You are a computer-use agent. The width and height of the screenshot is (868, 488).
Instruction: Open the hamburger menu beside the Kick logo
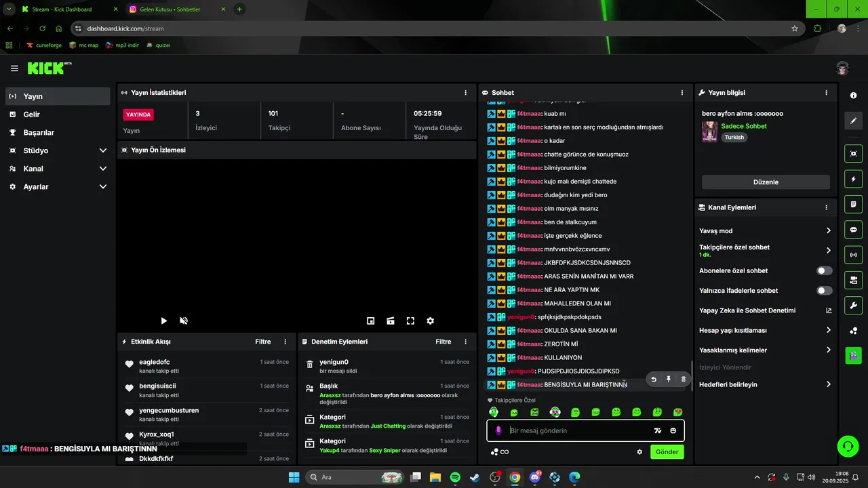(x=14, y=68)
